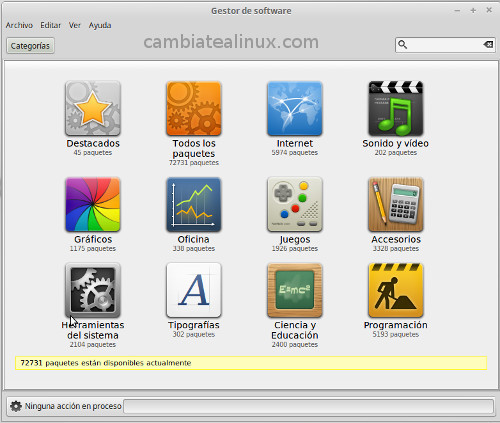Open the Sonido y vídeo music note icon

point(396,108)
